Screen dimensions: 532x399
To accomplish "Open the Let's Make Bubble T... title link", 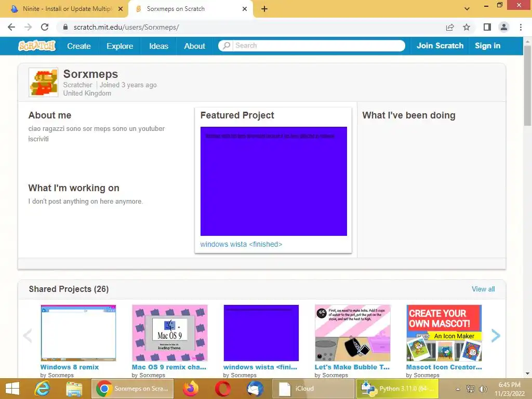I will click(352, 367).
